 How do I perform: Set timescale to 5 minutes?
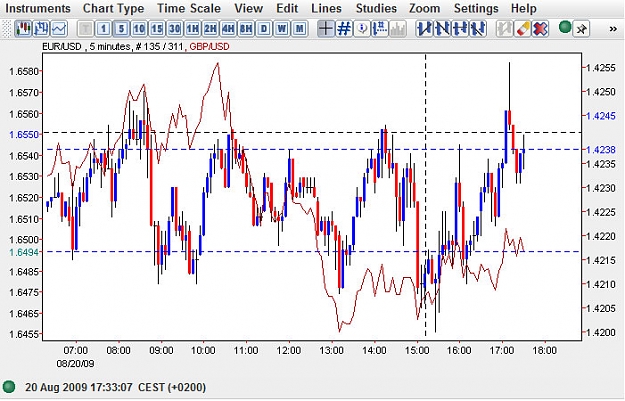pos(121,29)
